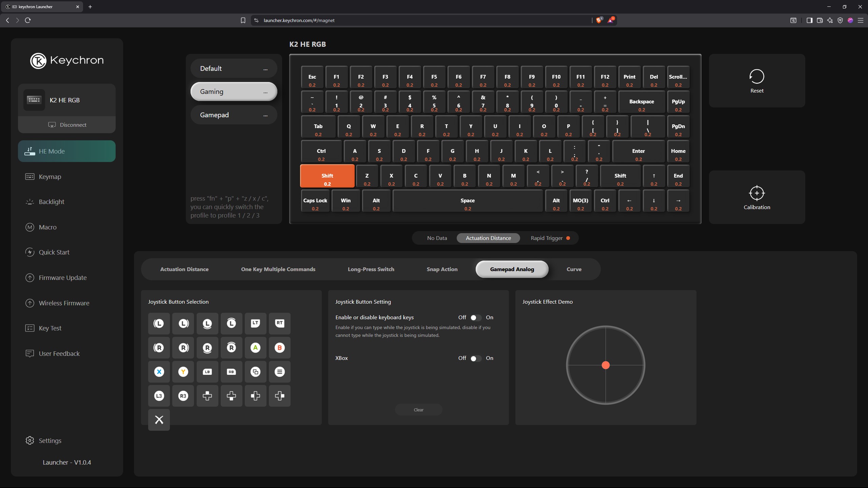
Task: Click the Reset circular arrow icon
Action: pyautogui.click(x=756, y=77)
